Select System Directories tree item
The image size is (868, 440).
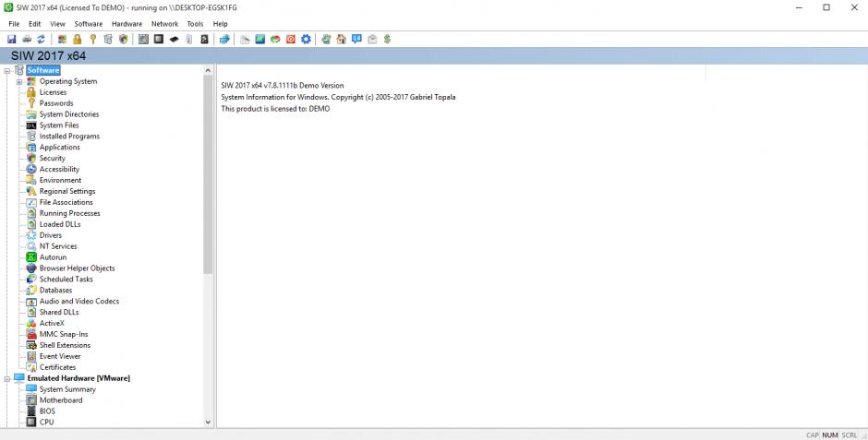coord(69,114)
